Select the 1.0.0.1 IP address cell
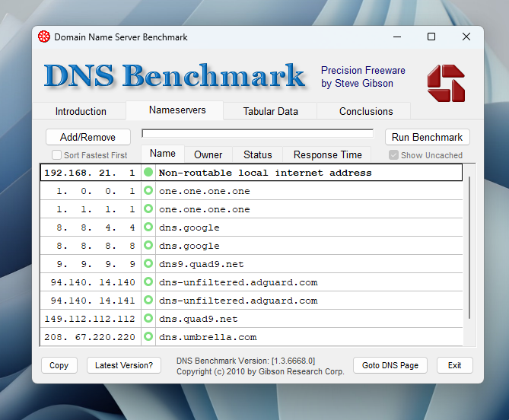The image size is (509, 420). 91,191
